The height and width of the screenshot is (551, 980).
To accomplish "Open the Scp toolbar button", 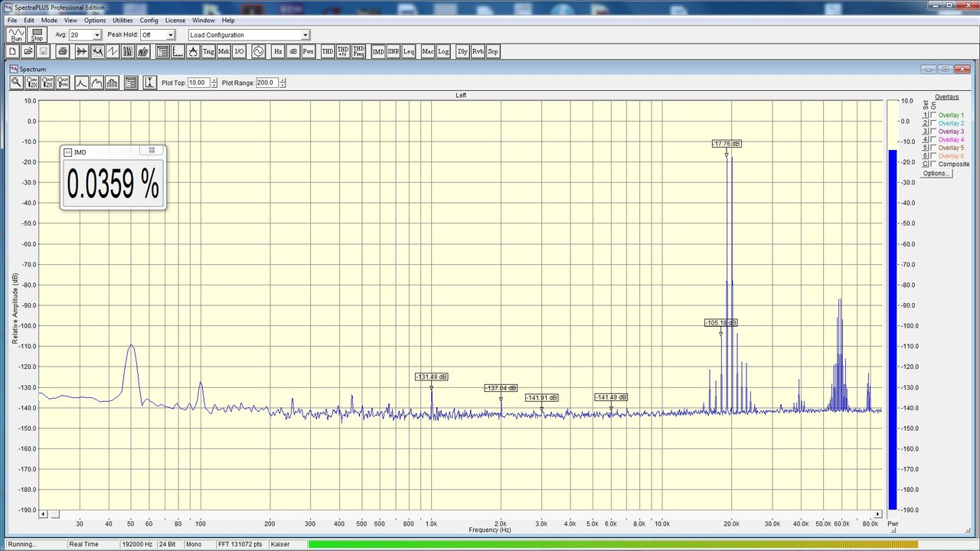I will (493, 51).
